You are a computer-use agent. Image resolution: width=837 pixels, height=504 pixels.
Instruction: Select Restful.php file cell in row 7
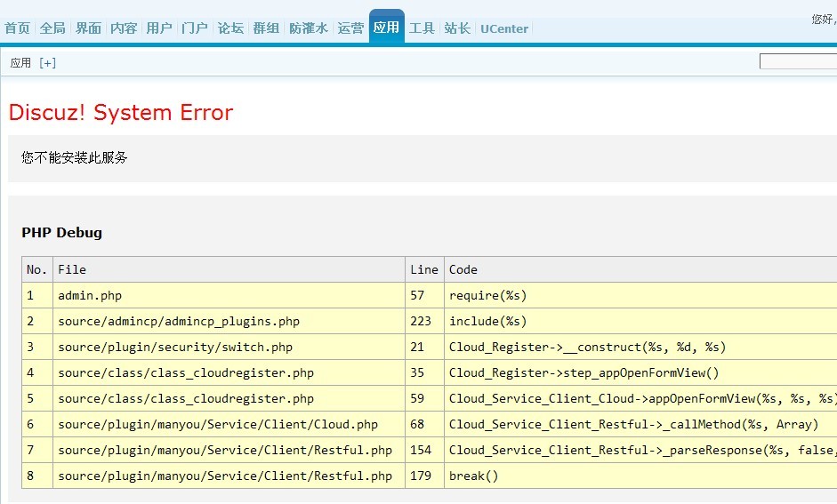229,450
